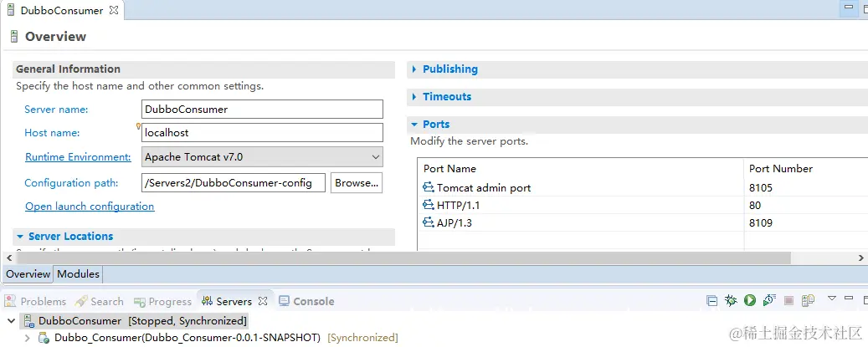Switch to the Search tab
Viewport: 868px width, 347px height.
click(x=99, y=301)
